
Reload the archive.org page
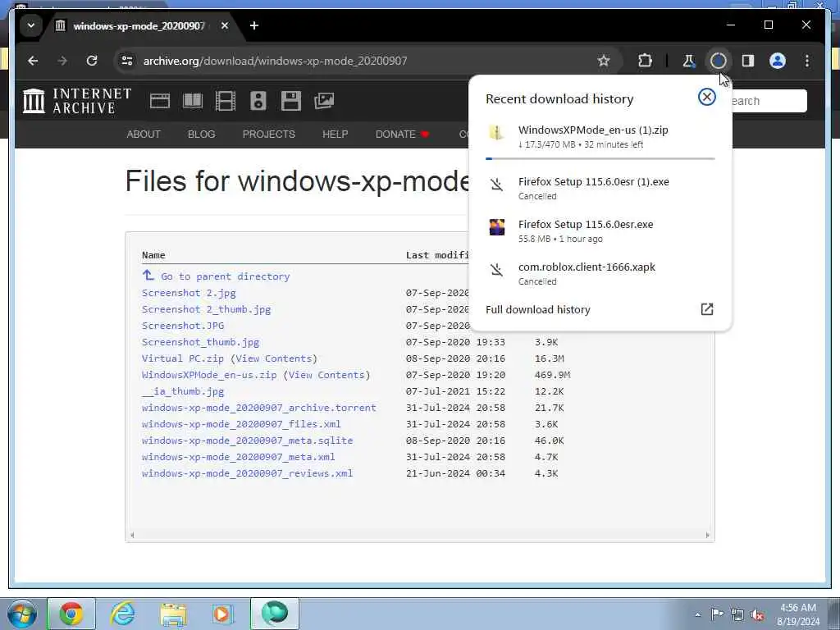92,61
